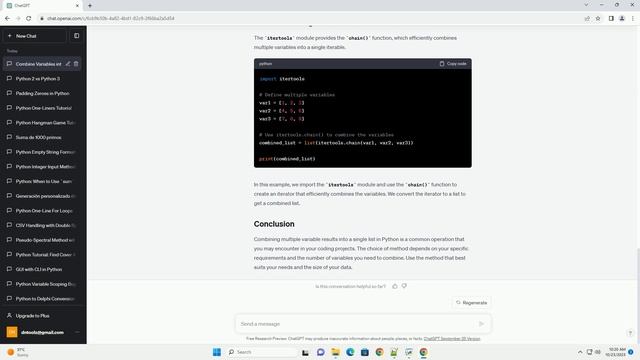The width and height of the screenshot is (640, 360).
Task: Open the Generación personalizada chat
Action: pyautogui.click(x=42, y=196)
